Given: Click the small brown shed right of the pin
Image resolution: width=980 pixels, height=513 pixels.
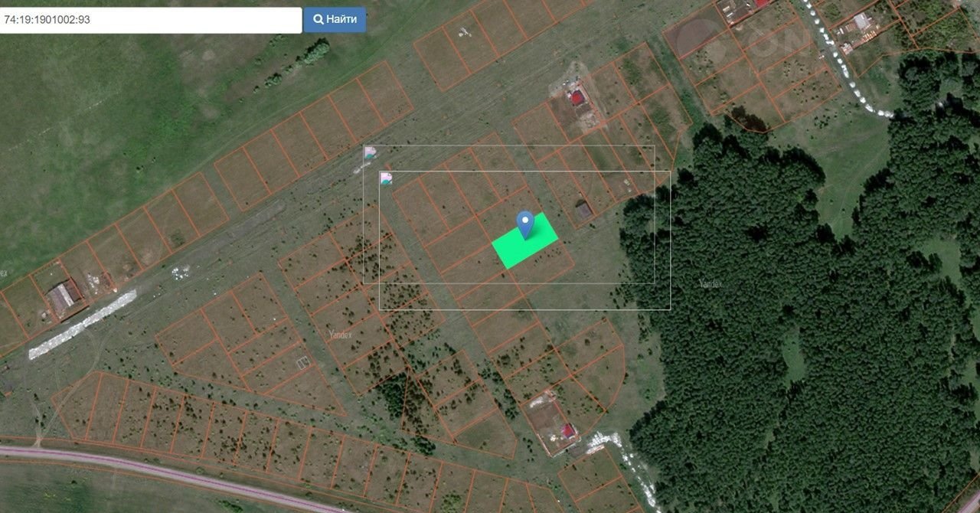Looking at the screenshot, I should coord(583,210).
